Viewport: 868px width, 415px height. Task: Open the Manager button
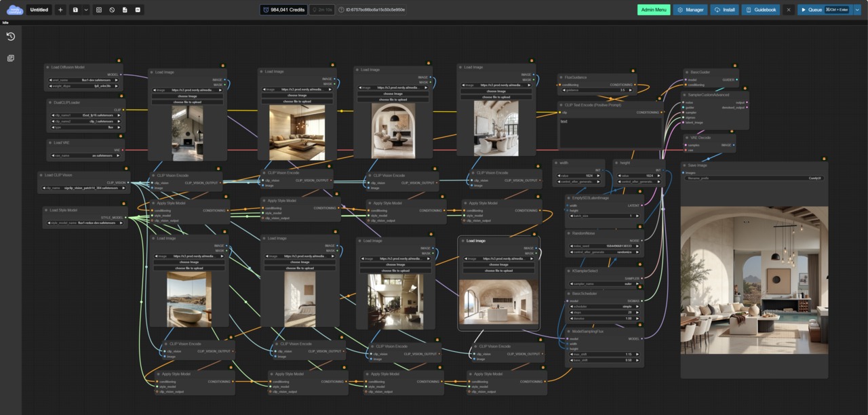[690, 10]
